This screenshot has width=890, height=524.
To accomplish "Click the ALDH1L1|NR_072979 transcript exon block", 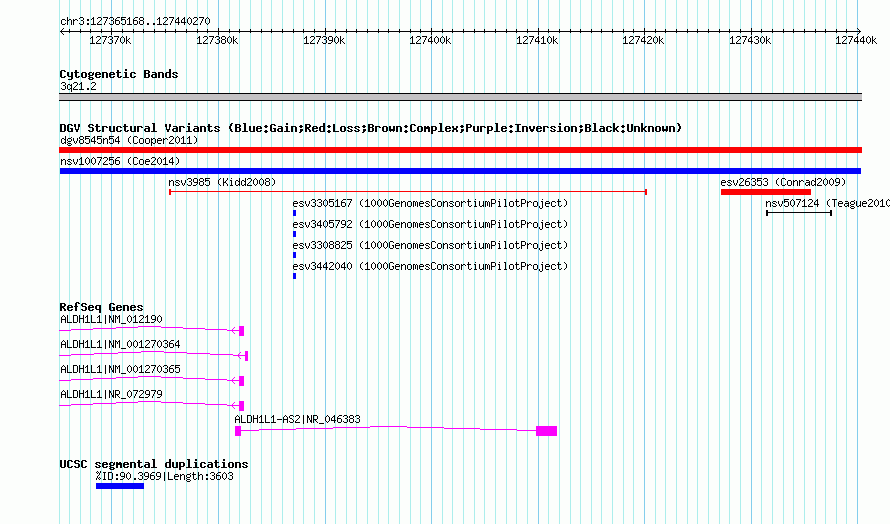I will 241,406.
